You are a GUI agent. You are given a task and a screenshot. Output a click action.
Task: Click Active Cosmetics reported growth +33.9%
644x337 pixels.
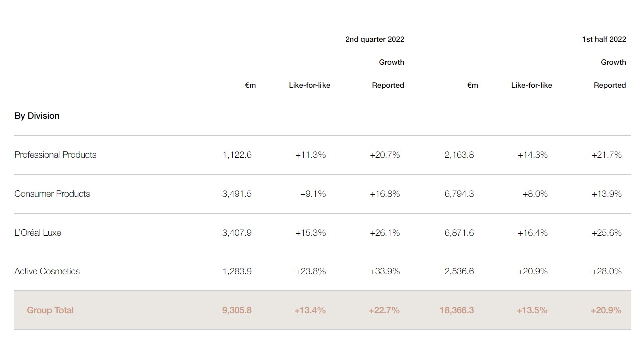click(384, 271)
